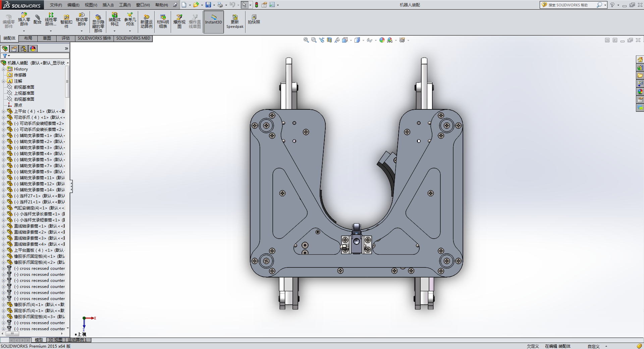Select 传感器 (Sensors) in the tree
The height and width of the screenshot is (349, 644).
pyautogui.click(x=20, y=75)
